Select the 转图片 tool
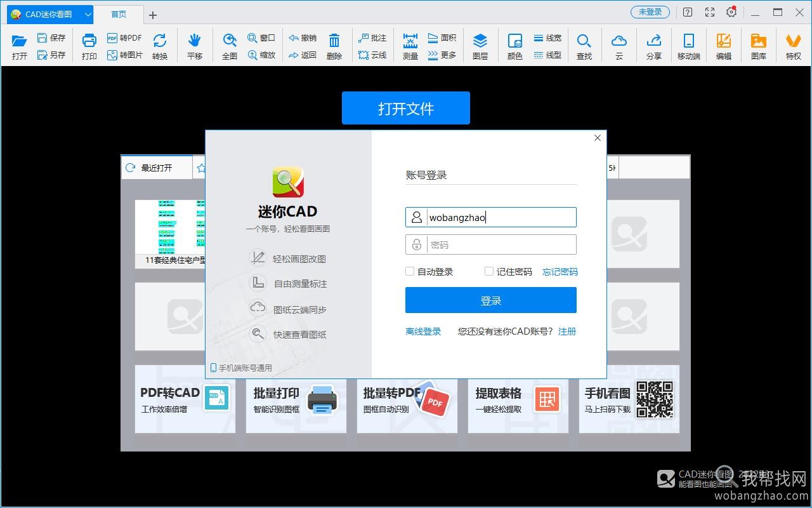 124,55
